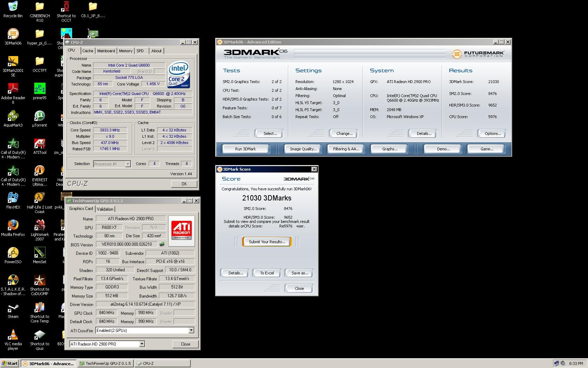Screen dimensions: 588x368
Task: Open the ATI Radeon HD 2900 PRO card selector
Action: coord(107,344)
